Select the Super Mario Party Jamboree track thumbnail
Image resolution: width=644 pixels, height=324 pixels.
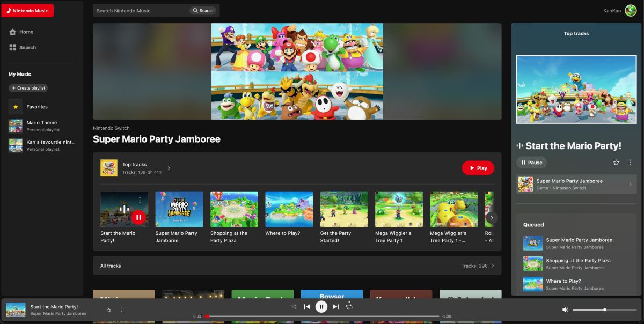pos(179,209)
